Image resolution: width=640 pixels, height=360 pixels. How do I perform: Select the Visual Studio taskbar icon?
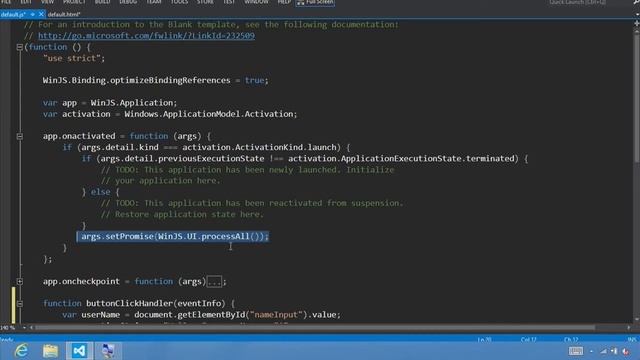pos(79,351)
